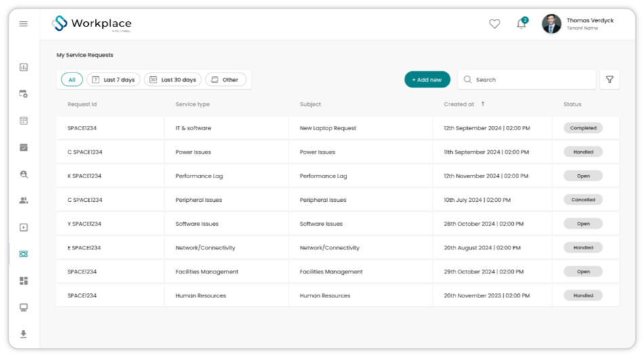Viewport: 644px width, 357px height.
Task: Filter by Last 30 days
Action: (173, 80)
